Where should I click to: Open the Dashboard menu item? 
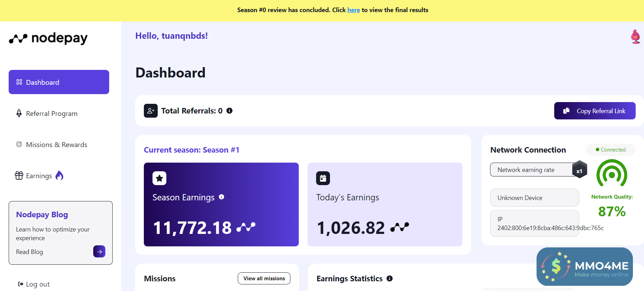[59, 82]
